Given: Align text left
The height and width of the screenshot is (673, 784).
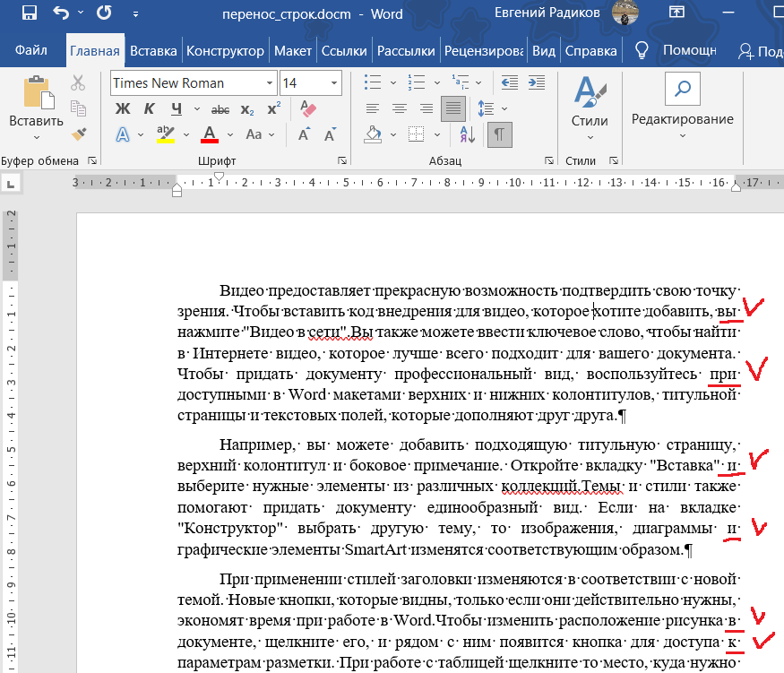Looking at the screenshot, I should point(373,108).
